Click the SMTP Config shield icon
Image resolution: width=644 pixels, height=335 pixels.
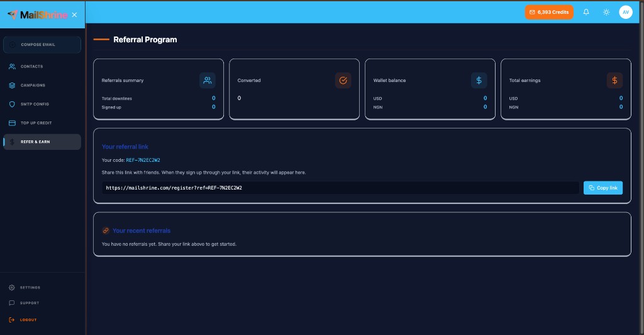(x=13, y=104)
